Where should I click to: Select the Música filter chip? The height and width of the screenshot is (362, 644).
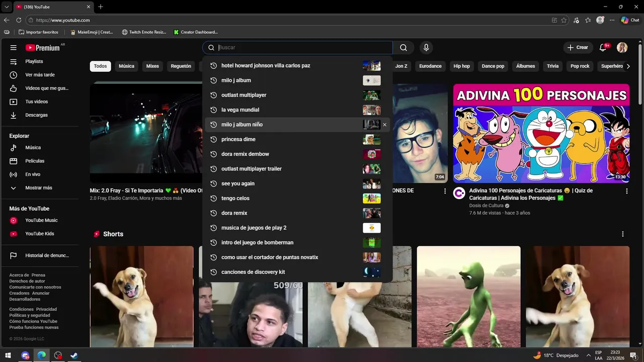[x=126, y=66]
